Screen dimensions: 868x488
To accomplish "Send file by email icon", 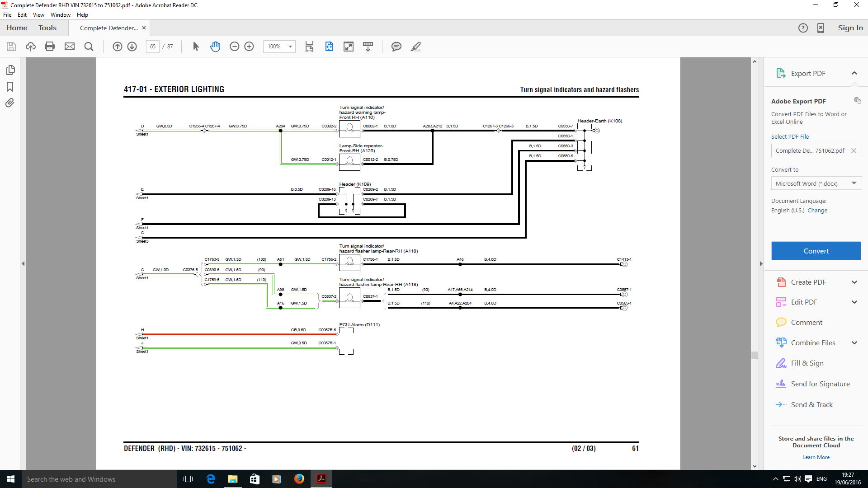I will tap(70, 47).
